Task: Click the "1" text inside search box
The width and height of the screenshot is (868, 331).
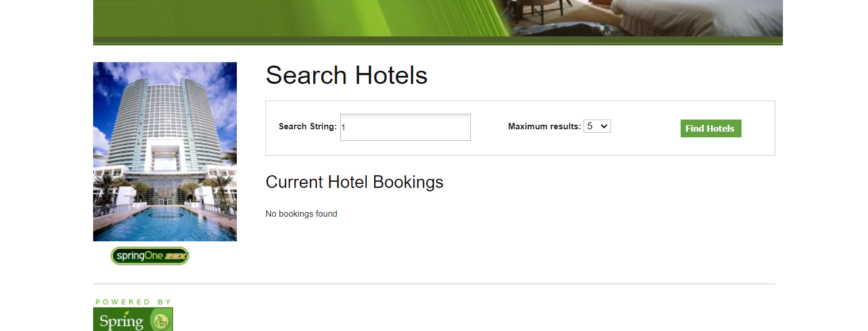Action: (343, 128)
